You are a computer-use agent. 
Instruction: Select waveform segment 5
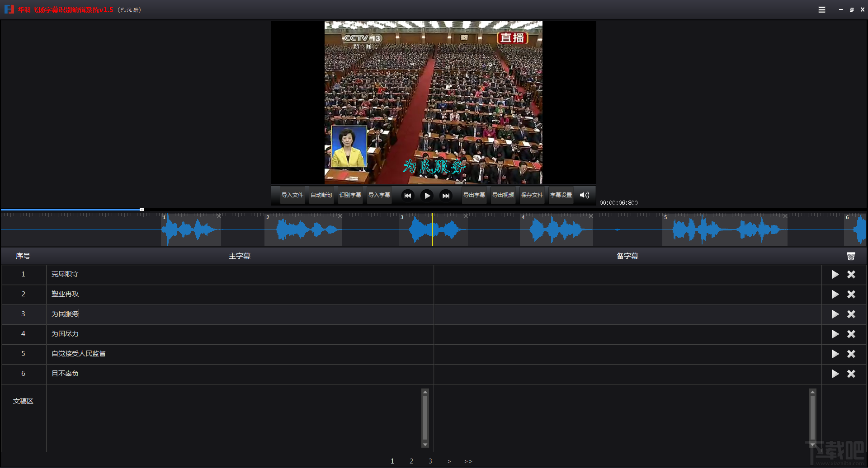coord(725,230)
